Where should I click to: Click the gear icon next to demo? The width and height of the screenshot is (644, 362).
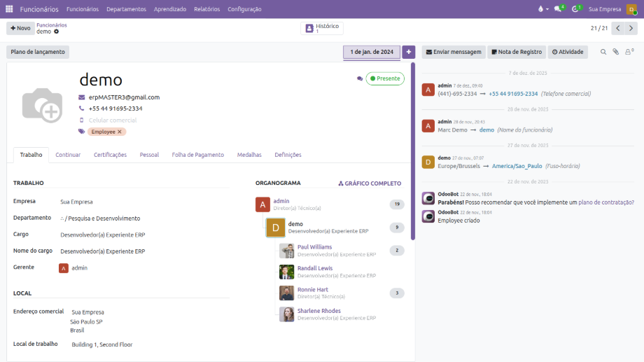coord(57,32)
